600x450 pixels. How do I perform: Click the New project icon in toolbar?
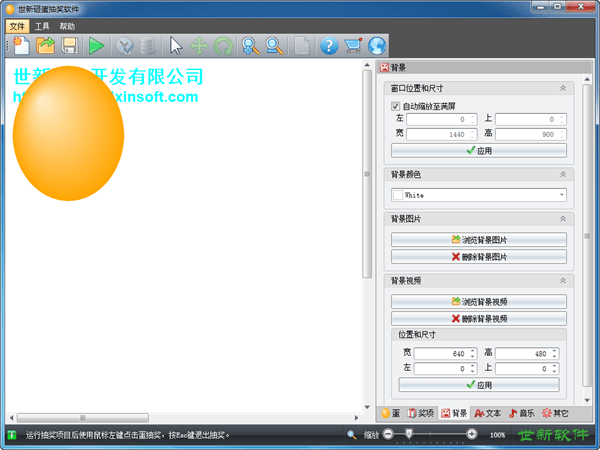point(21,45)
